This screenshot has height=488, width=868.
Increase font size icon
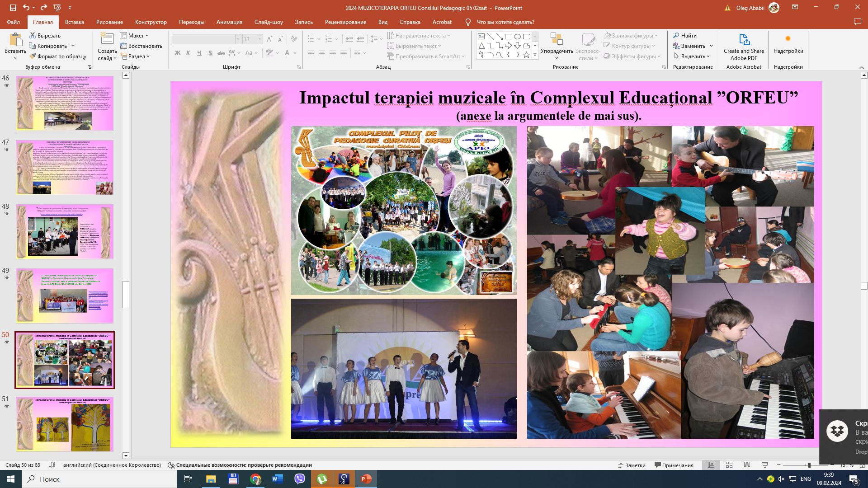(269, 39)
